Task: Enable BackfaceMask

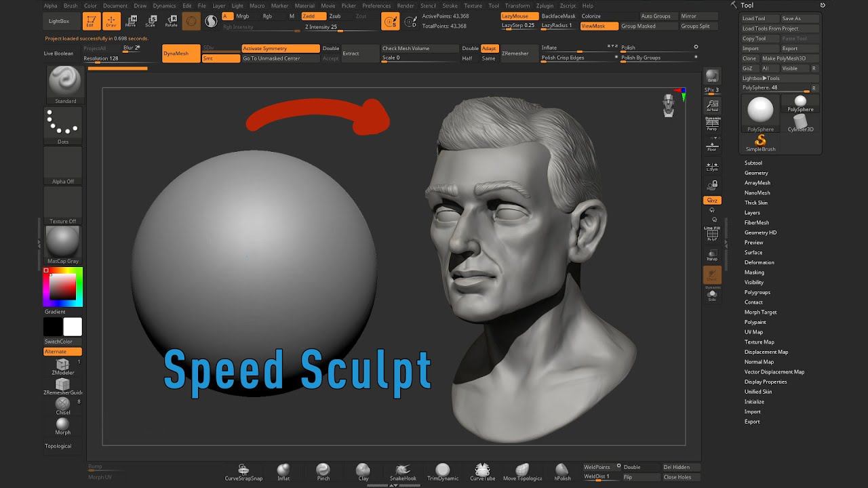Action: pyautogui.click(x=559, y=16)
